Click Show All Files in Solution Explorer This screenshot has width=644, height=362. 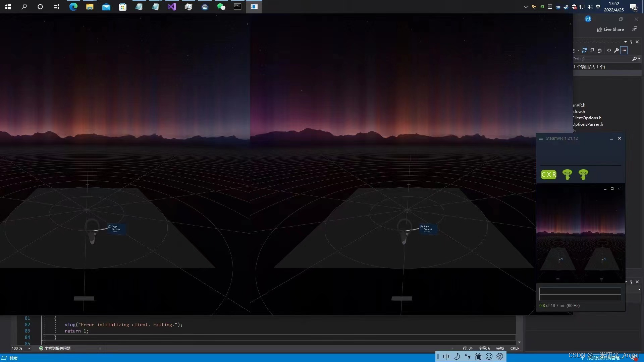pos(599,50)
